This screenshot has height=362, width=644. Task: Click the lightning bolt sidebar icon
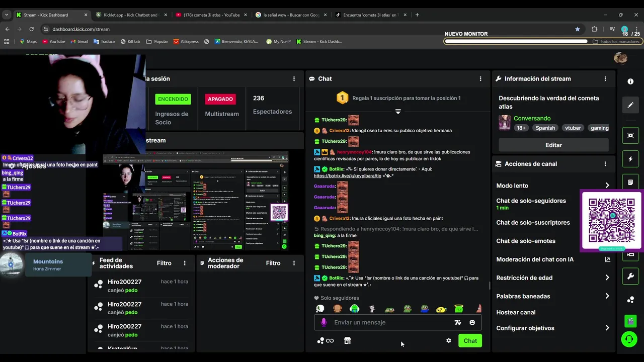630,159
